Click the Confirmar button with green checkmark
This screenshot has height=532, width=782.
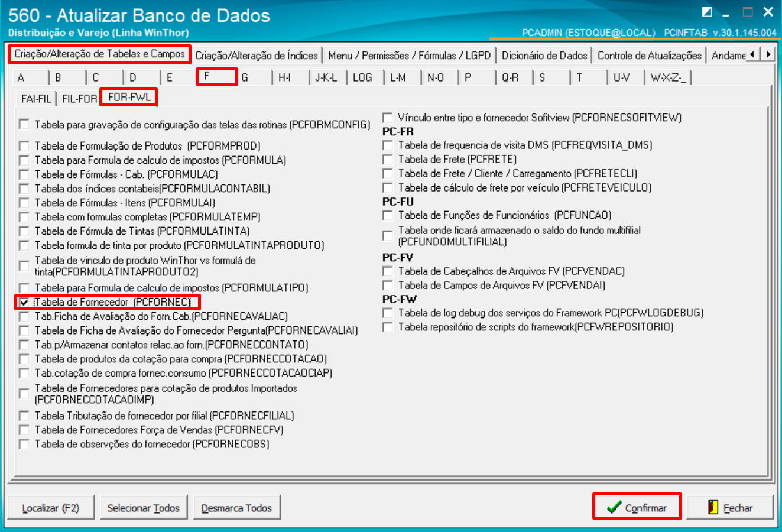(x=637, y=507)
